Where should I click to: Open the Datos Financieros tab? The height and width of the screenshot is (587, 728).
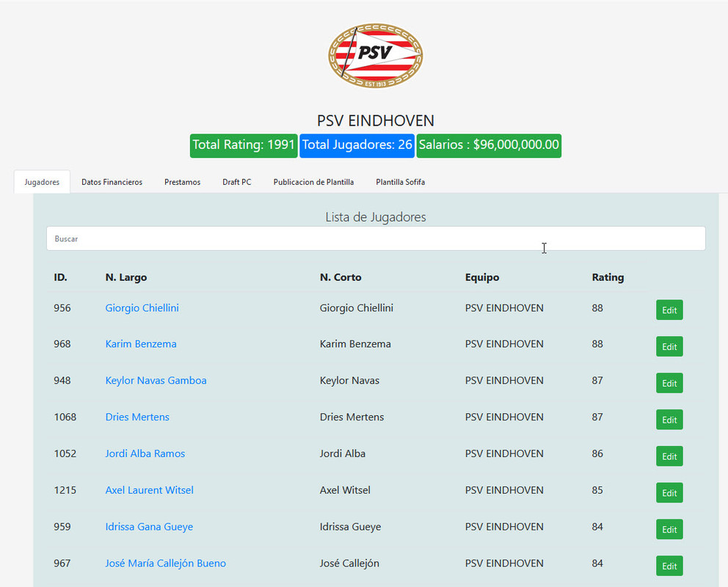[112, 182]
